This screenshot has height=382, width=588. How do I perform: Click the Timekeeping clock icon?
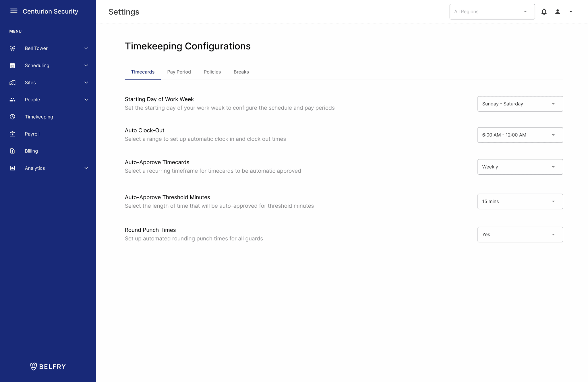12,117
